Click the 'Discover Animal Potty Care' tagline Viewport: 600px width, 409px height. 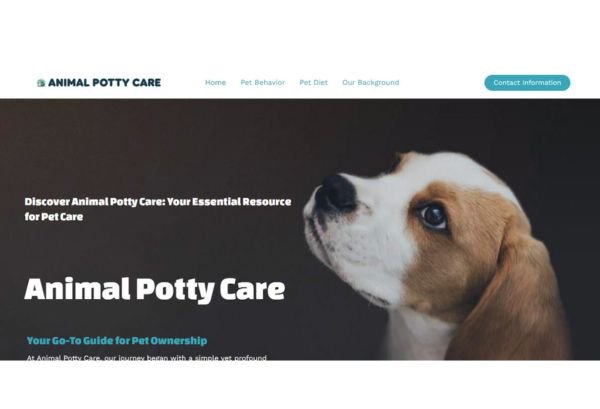(158, 209)
